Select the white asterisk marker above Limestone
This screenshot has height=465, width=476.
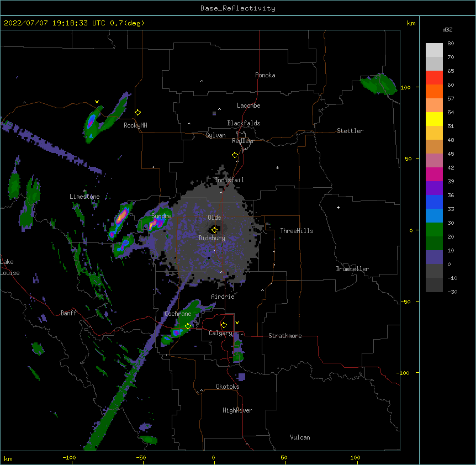pos(85,191)
